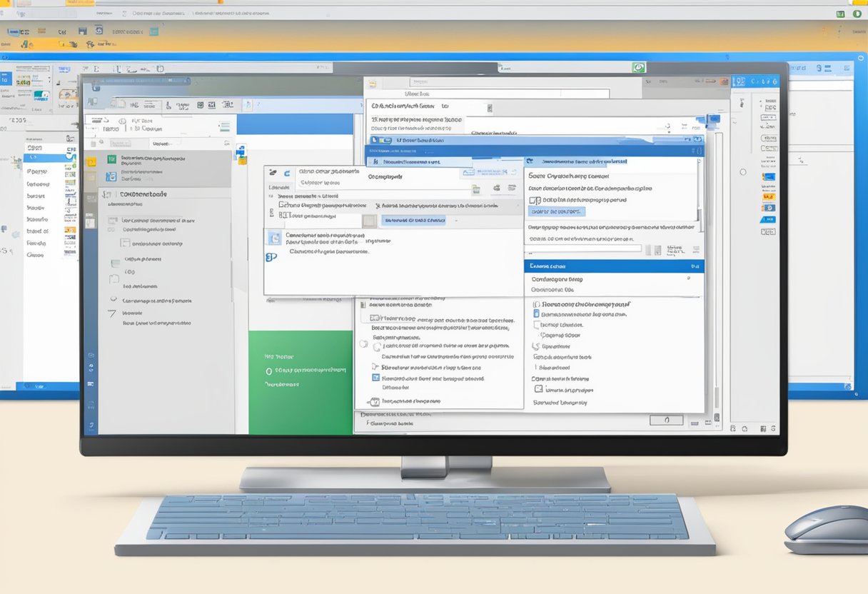This screenshot has height=594, width=868.
Task: Select the blue highlighted row in right list
Action: (x=614, y=266)
